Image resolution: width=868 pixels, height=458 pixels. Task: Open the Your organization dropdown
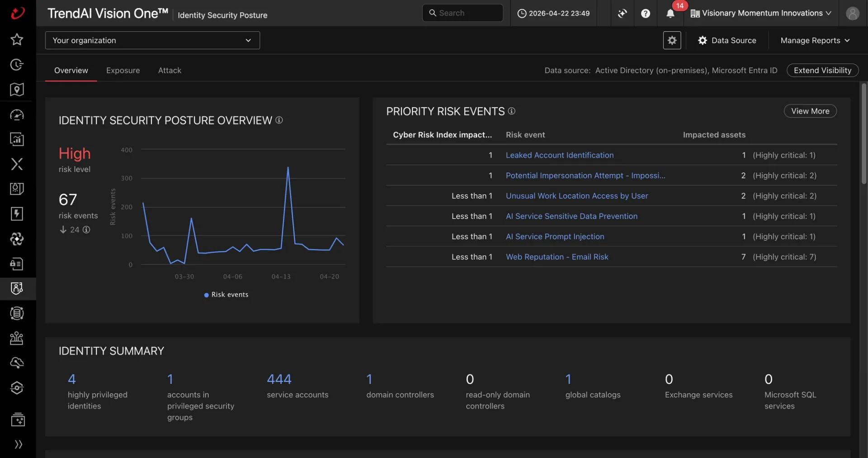click(x=152, y=40)
